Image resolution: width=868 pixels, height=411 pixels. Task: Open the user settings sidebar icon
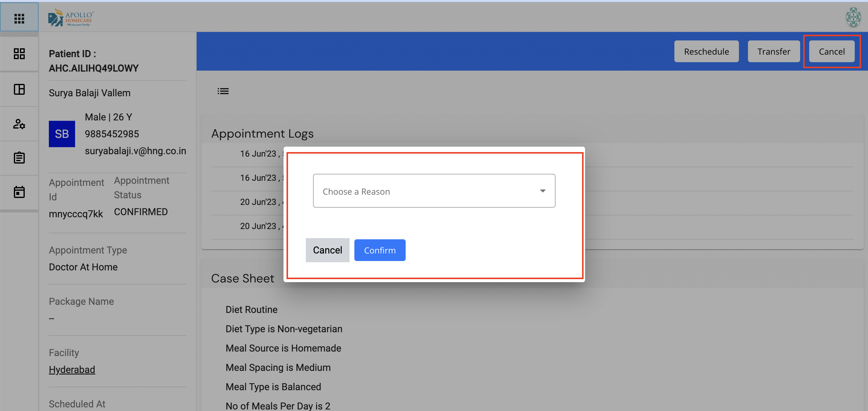(x=19, y=124)
